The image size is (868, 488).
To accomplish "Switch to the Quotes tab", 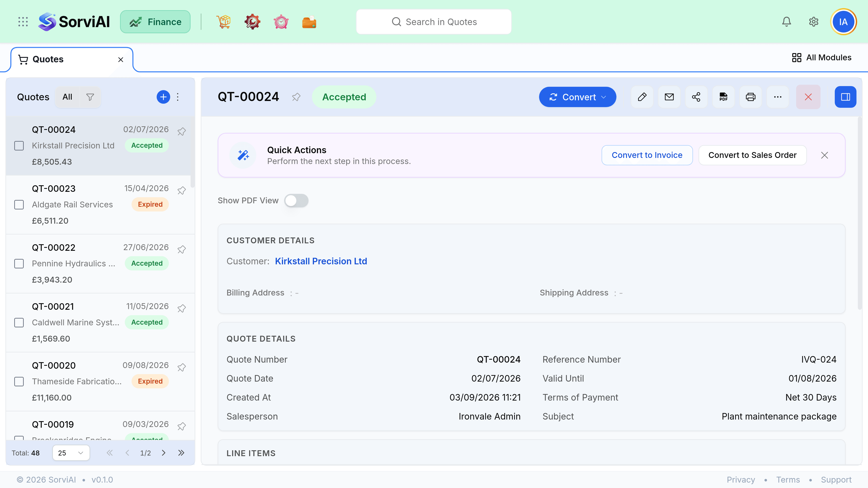I will click(x=72, y=60).
